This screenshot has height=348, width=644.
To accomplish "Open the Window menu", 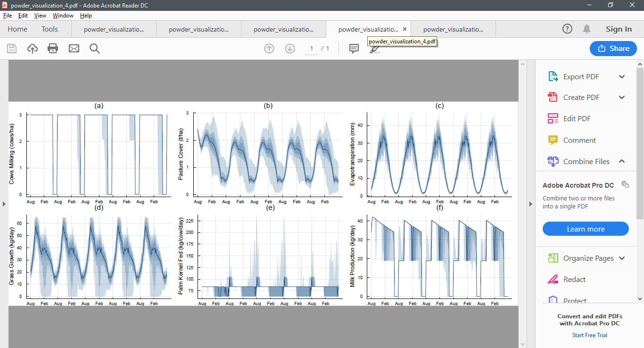I will point(63,16).
